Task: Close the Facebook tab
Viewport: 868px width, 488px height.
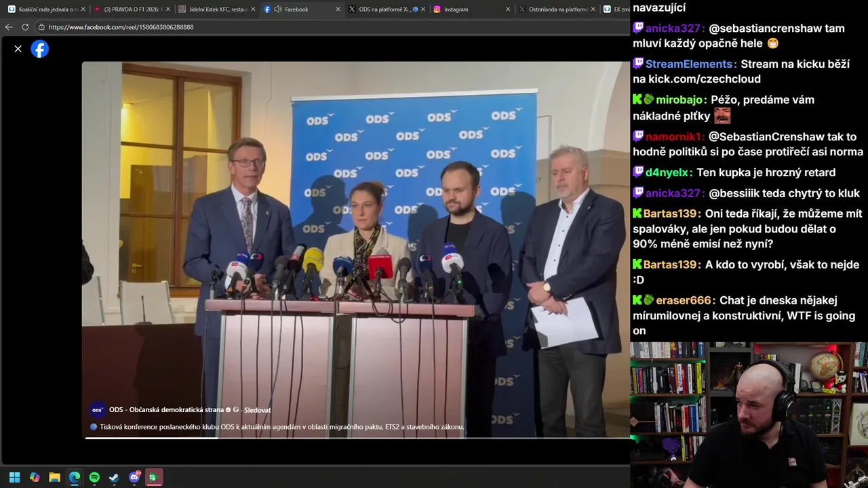Action: (x=338, y=9)
